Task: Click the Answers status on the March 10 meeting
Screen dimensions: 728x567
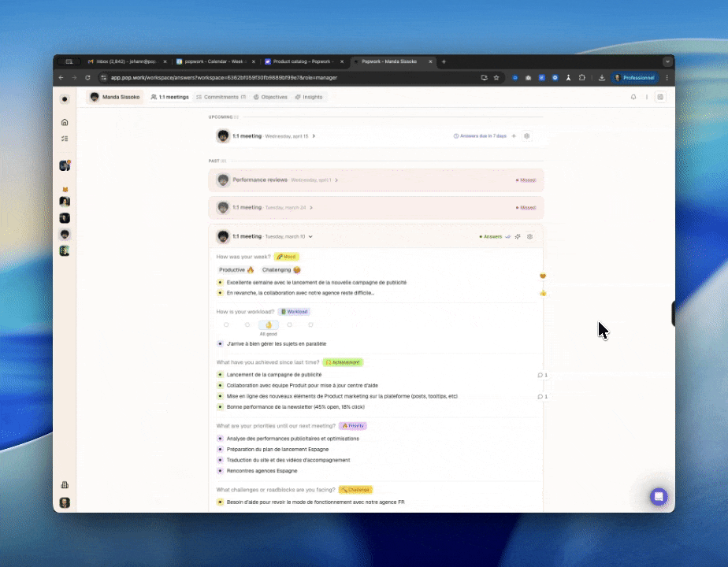Action: tap(490, 236)
